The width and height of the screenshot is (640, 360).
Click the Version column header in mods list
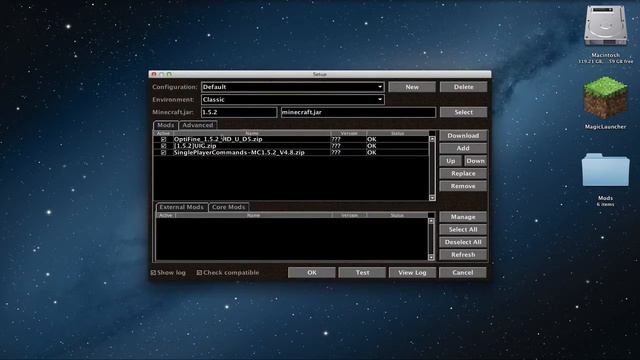click(x=349, y=133)
